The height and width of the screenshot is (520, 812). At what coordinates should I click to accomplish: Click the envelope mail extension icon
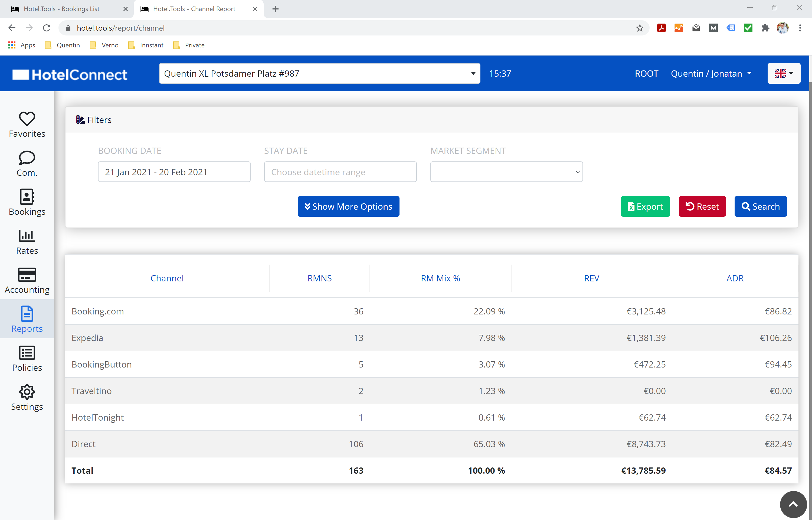tap(696, 28)
